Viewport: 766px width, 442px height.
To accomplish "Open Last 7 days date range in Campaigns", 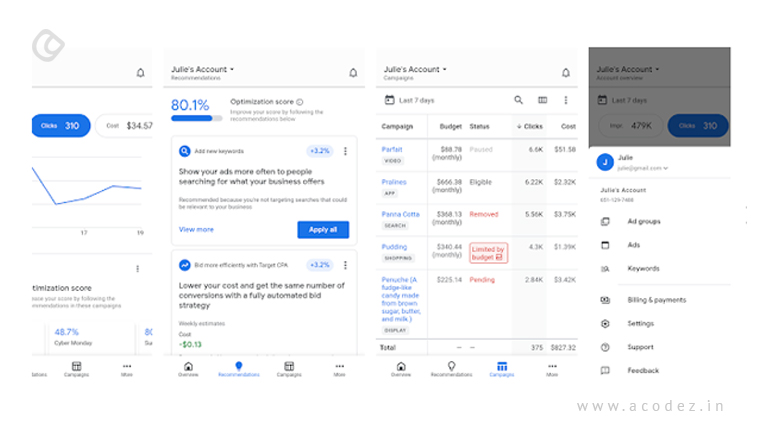I will point(416,100).
